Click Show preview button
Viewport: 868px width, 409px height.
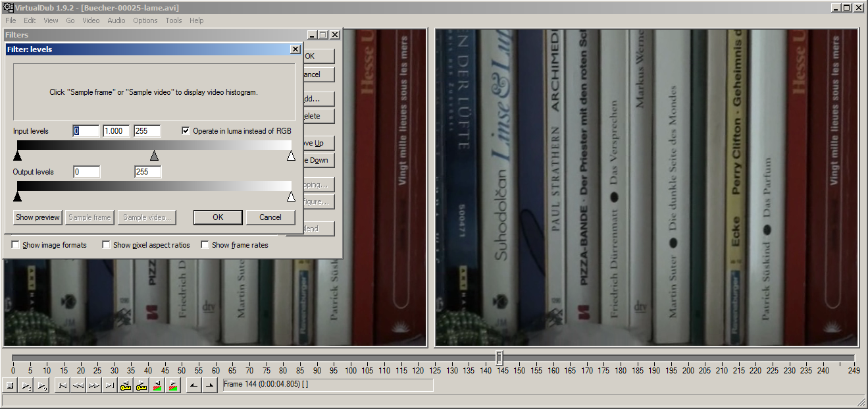pyautogui.click(x=38, y=217)
